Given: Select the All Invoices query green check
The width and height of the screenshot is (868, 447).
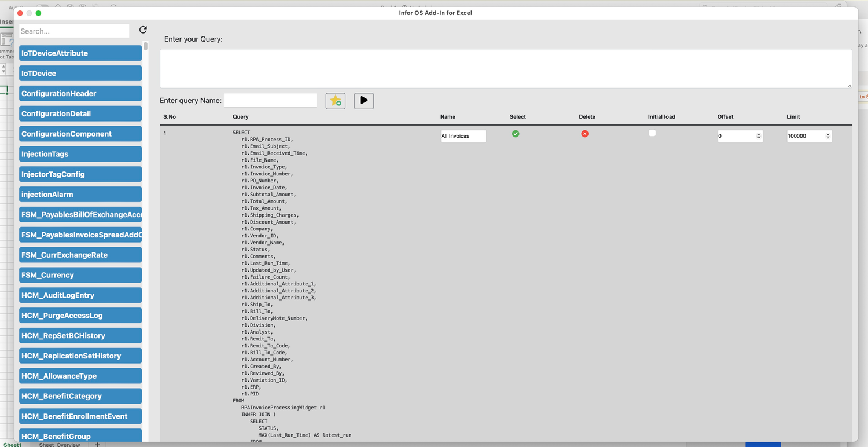Looking at the screenshot, I should pos(516,134).
